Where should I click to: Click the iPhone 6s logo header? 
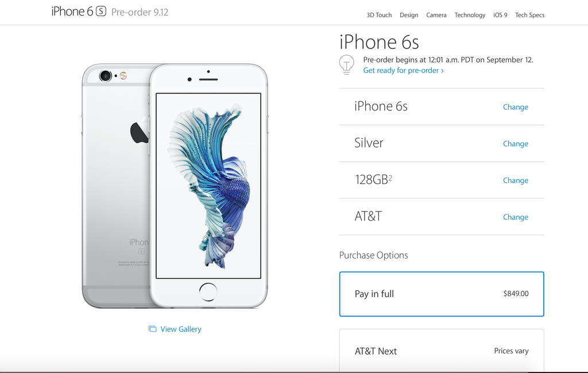[79, 11]
